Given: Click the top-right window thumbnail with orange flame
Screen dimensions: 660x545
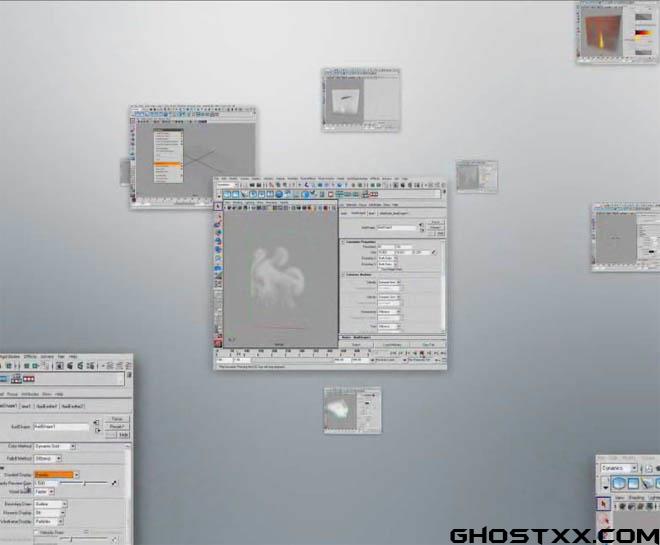Looking at the screenshot, I should point(618,32).
